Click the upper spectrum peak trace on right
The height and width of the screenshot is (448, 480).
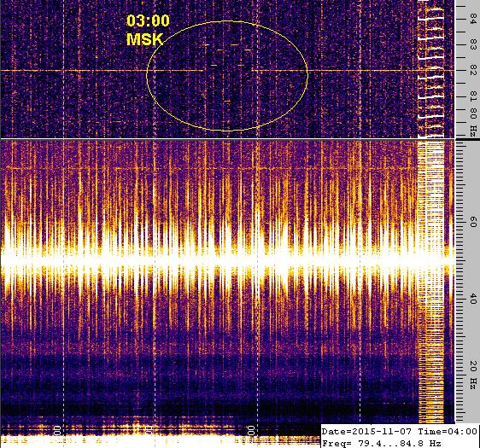coord(431,70)
